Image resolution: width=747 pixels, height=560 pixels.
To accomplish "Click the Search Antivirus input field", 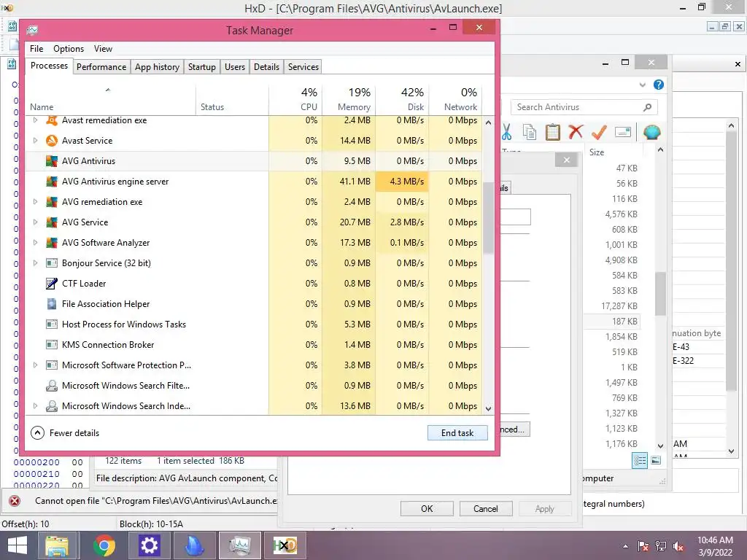I will click(x=584, y=107).
